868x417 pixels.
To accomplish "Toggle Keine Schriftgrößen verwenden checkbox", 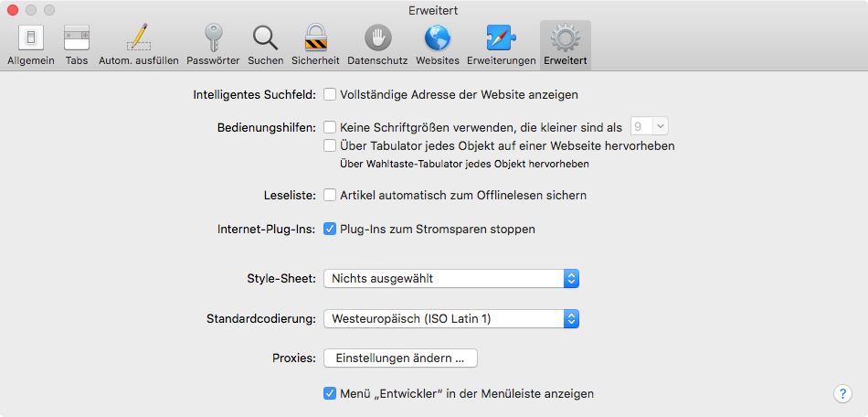I will click(330, 127).
